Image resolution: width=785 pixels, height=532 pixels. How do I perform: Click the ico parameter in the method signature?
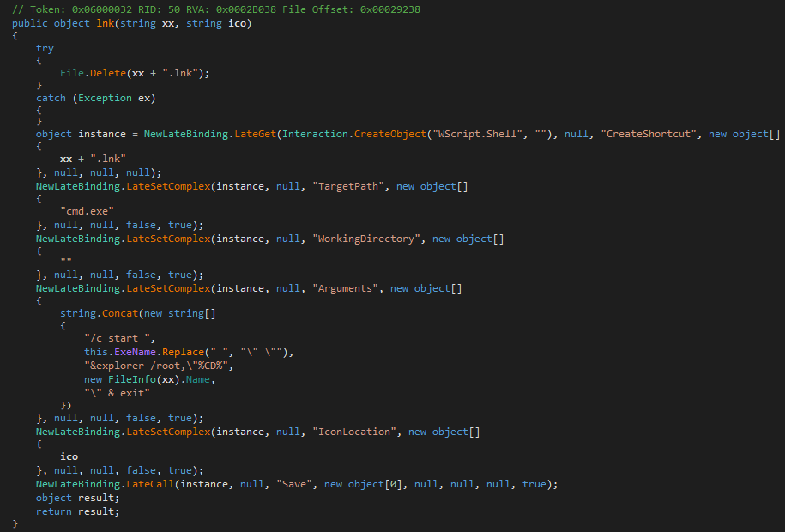[238, 23]
